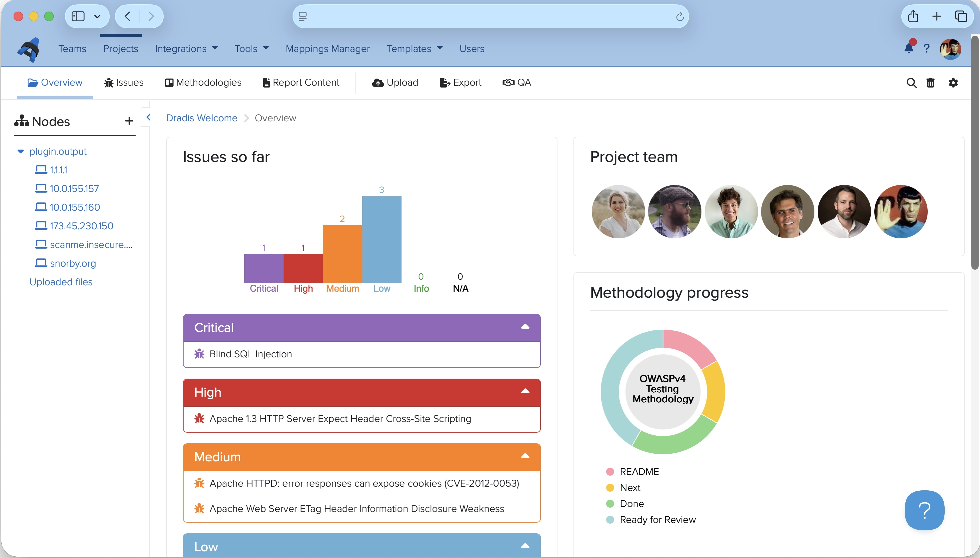Open project settings gear icon
Screen dimensions: 980x558
click(953, 83)
